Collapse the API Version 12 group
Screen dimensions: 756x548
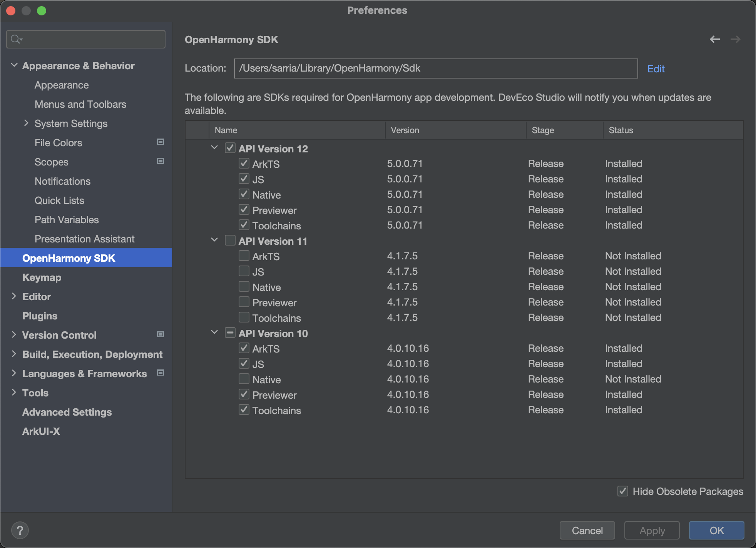tap(214, 148)
